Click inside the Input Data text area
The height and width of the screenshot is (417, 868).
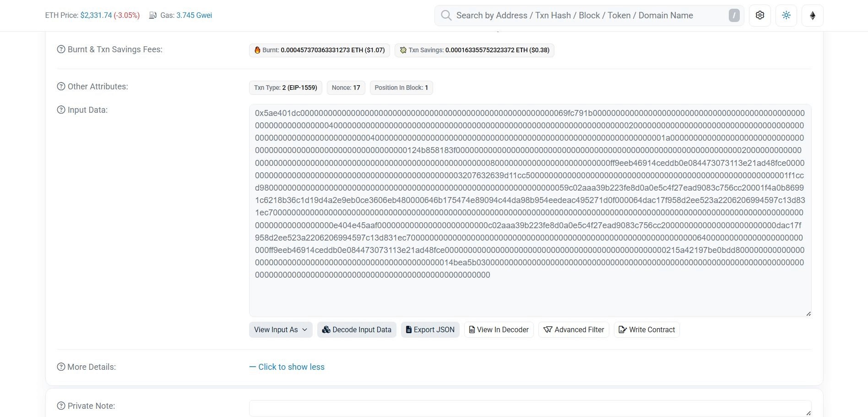530,210
